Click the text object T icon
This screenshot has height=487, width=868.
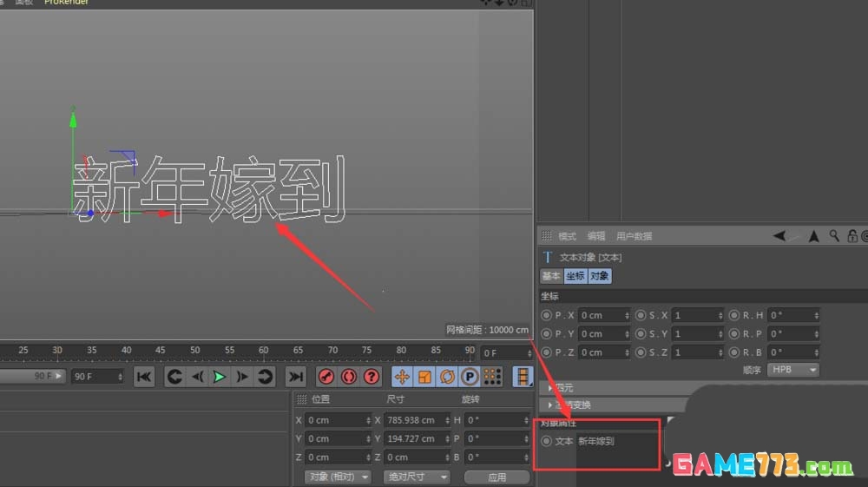point(548,257)
